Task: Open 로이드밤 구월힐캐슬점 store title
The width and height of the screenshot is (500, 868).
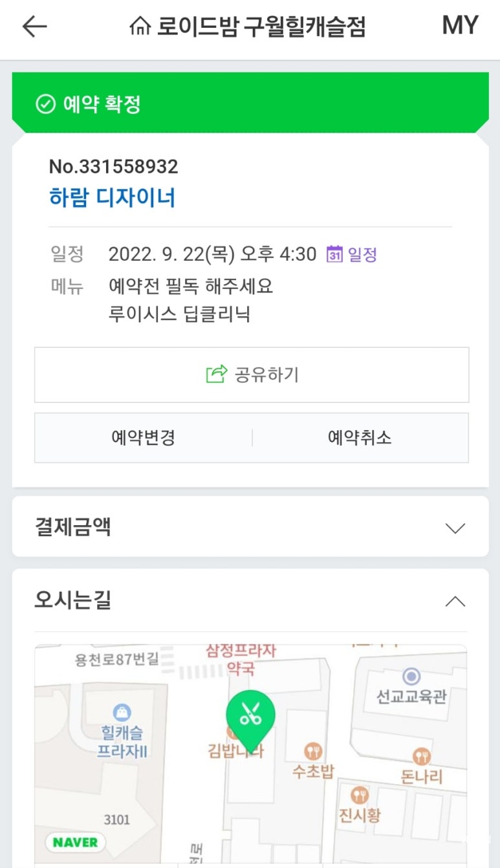Action: pyautogui.click(x=261, y=27)
